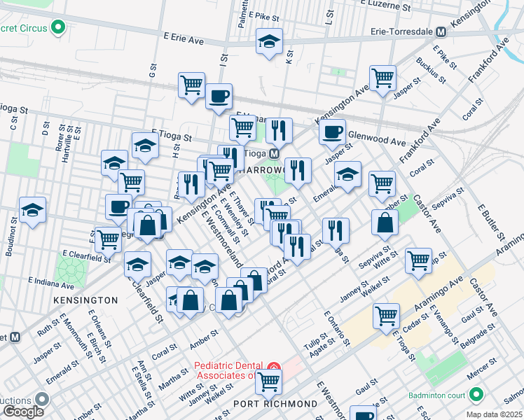Click the cafe cup marker near Glenwood Ave
This screenshot has width=524, height=420.
(x=332, y=133)
